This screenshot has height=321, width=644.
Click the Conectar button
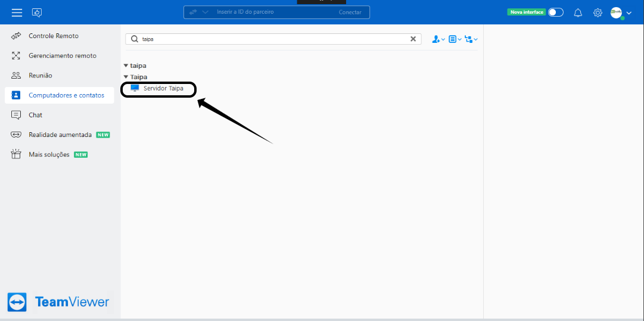tap(350, 13)
